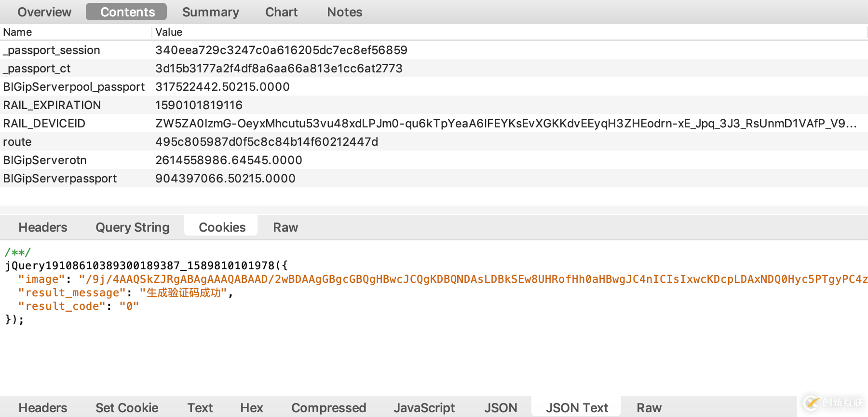Image resolution: width=868 pixels, height=417 pixels.
Task: Open the Summary tab
Action: 210,12
